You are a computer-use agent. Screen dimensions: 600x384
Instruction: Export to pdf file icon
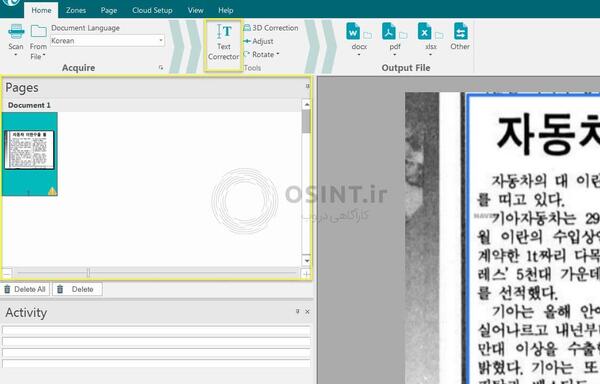point(389,31)
